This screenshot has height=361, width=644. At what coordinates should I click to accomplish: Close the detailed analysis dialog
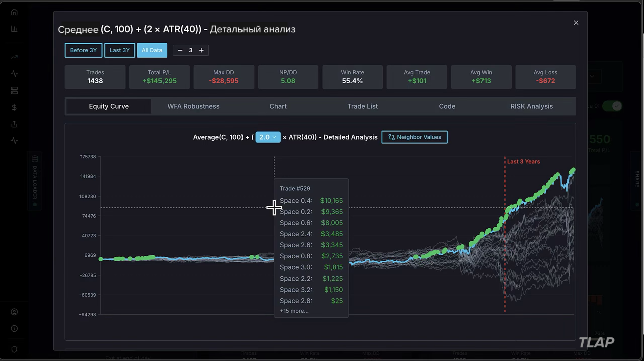click(x=576, y=23)
